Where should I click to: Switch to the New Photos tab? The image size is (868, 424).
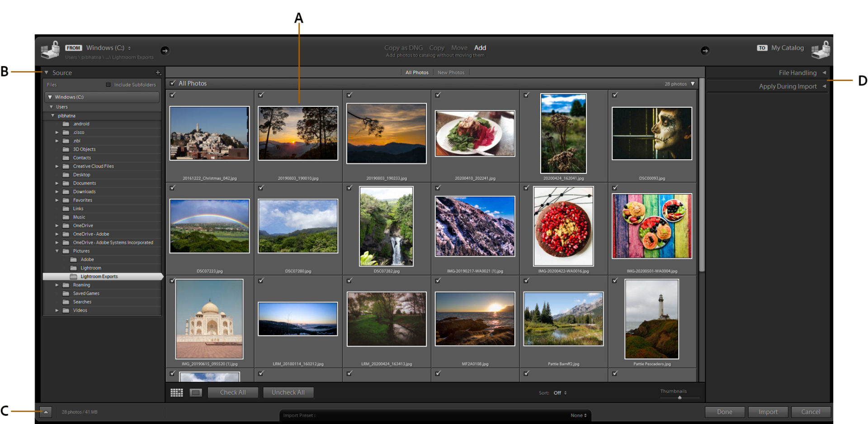(x=451, y=72)
